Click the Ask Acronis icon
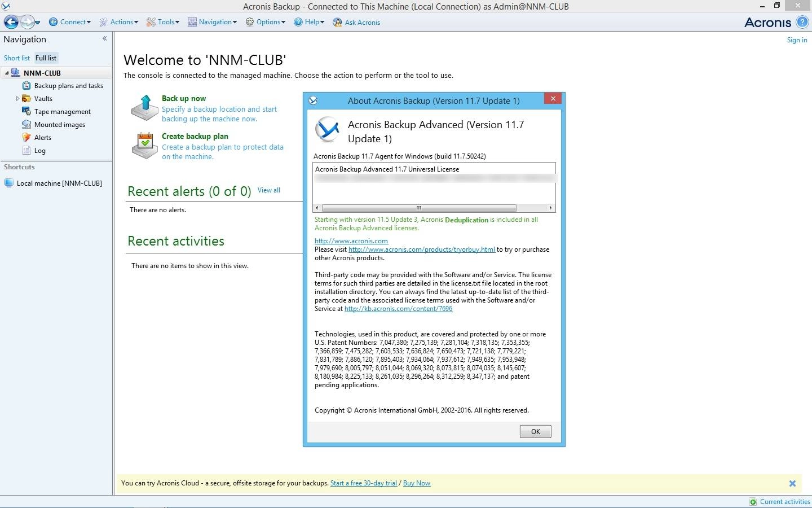This screenshot has width=812, height=508. click(x=337, y=23)
